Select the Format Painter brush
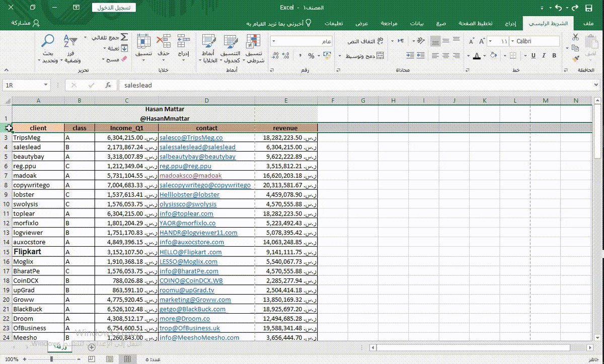 point(576,59)
